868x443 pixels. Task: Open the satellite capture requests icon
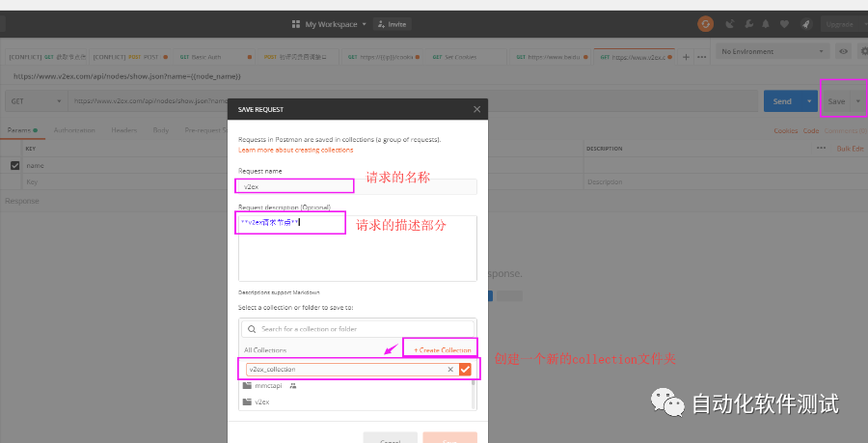(730, 24)
